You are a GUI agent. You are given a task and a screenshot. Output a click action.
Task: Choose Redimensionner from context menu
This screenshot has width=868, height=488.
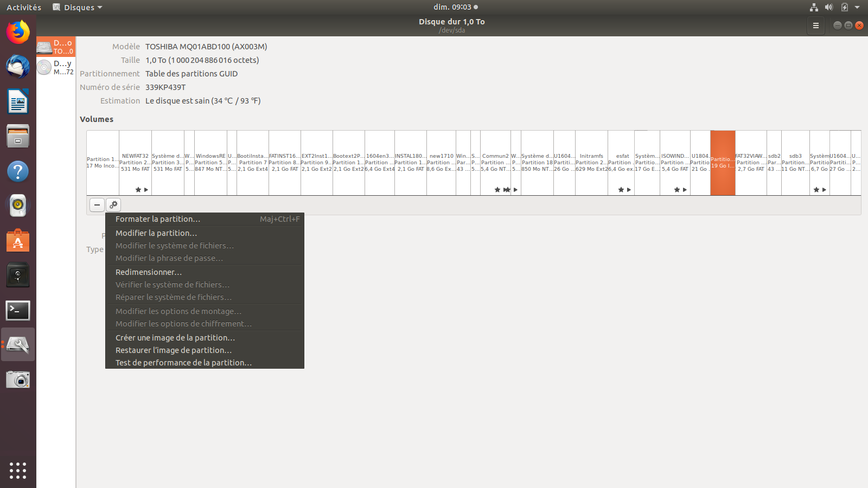[x=149, y=272]
